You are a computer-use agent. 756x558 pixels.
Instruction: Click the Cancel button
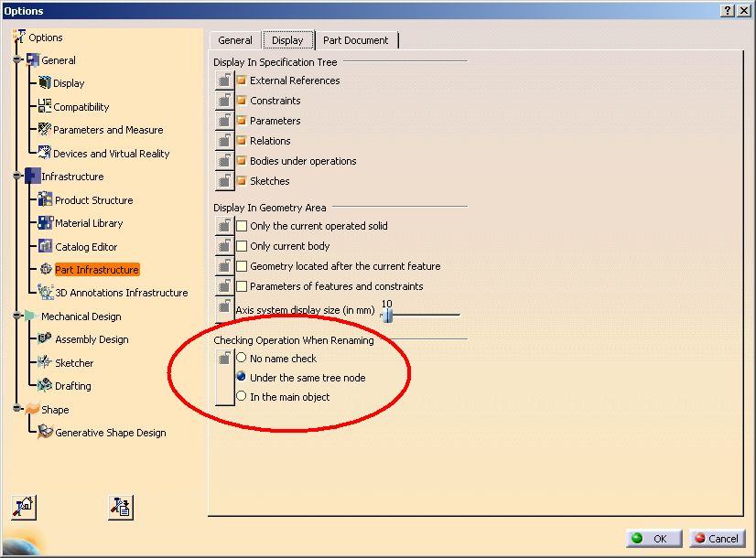(718, 538)
